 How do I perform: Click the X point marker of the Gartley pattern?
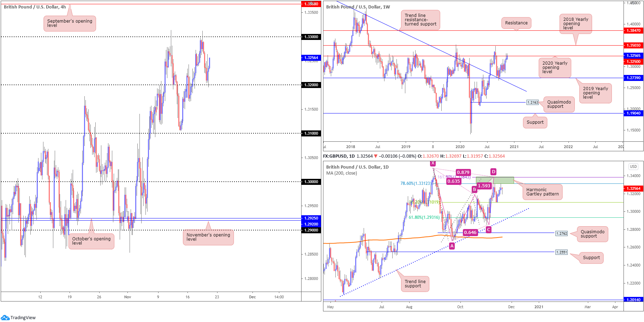point(433,163)
